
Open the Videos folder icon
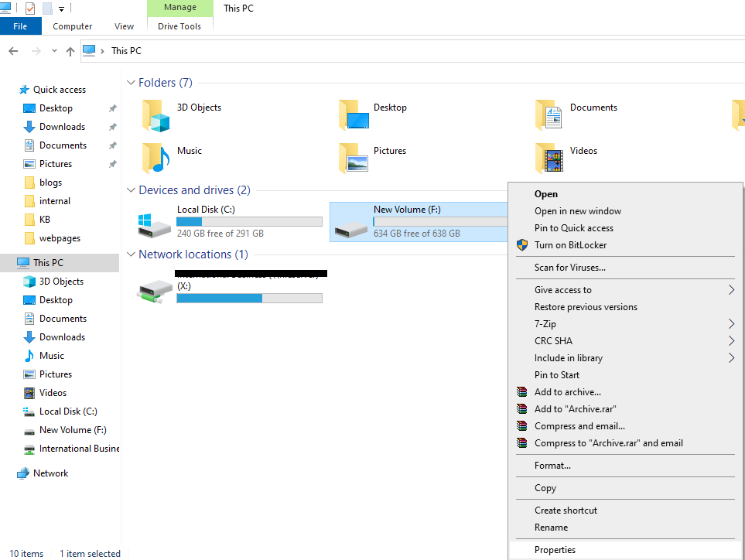tap(548, 158)
